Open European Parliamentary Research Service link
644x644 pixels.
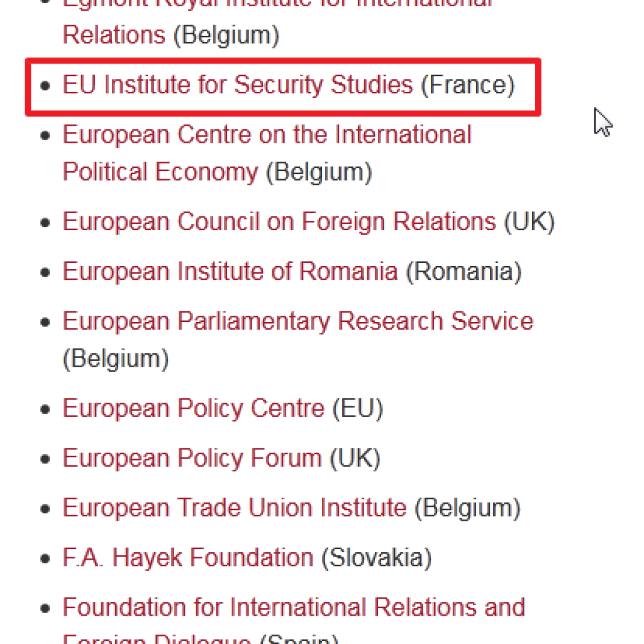click(x=298, y=321)
